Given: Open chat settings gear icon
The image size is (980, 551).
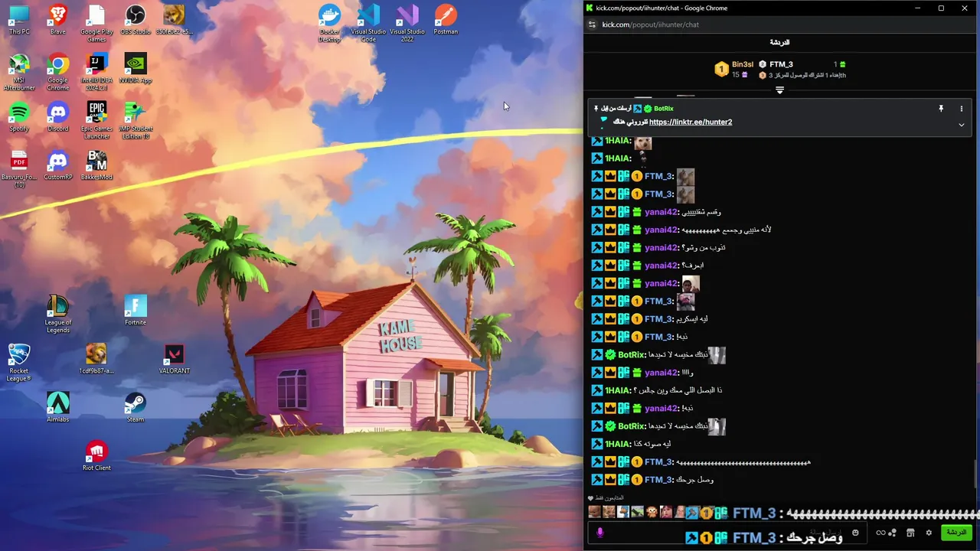Looking at the screenshot, I should [929, 533].
